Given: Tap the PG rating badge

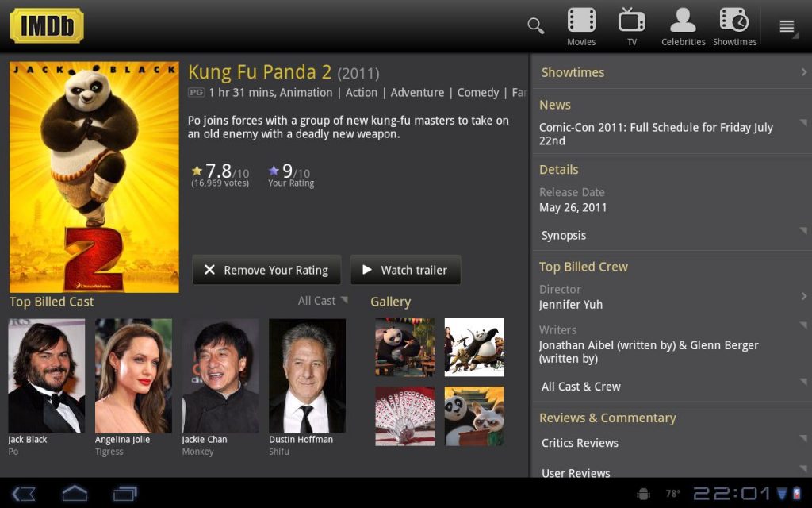Looking at the screenshot, I should [x=196, y=92].
